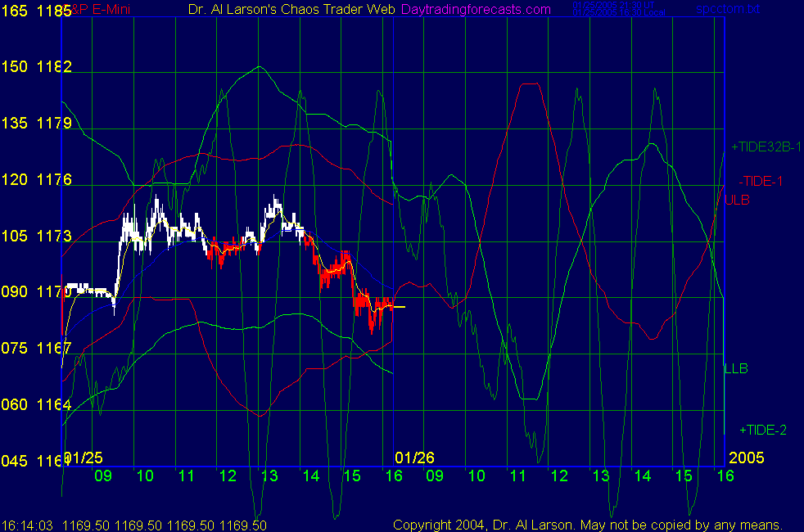Click the "135 1179" price axis label
The width and height of the screenshot is (804, 532).
click(x=36, y=123)
